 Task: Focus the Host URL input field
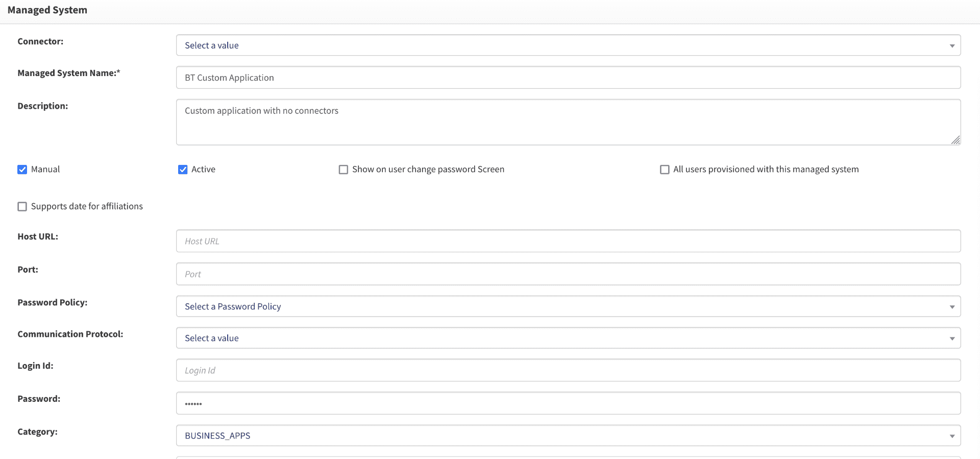(x=568, y=241)
